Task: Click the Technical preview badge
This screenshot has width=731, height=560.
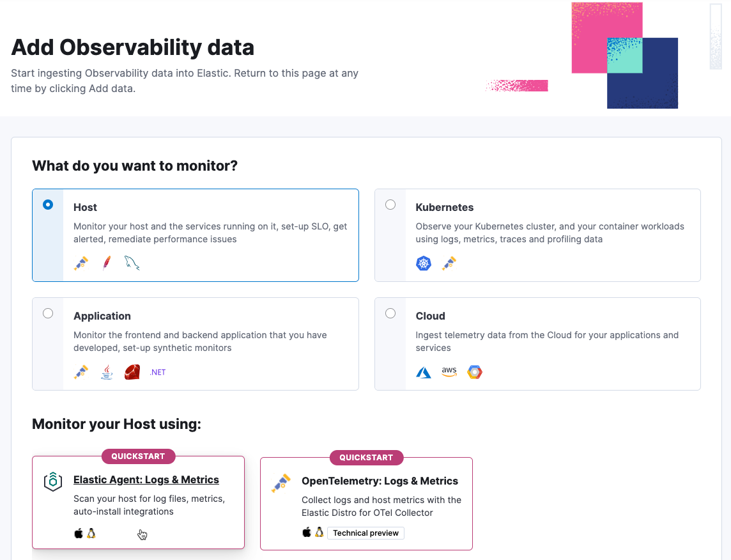Action: pos(365,533)
